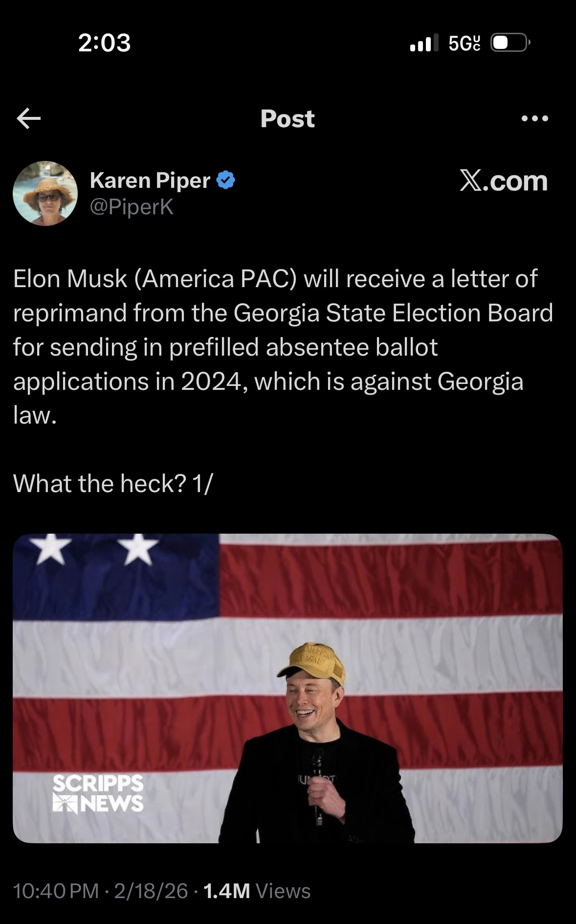576x924 pixels.
Task: Tap Karen Piper's profile avatar
Action: point(45,193)
